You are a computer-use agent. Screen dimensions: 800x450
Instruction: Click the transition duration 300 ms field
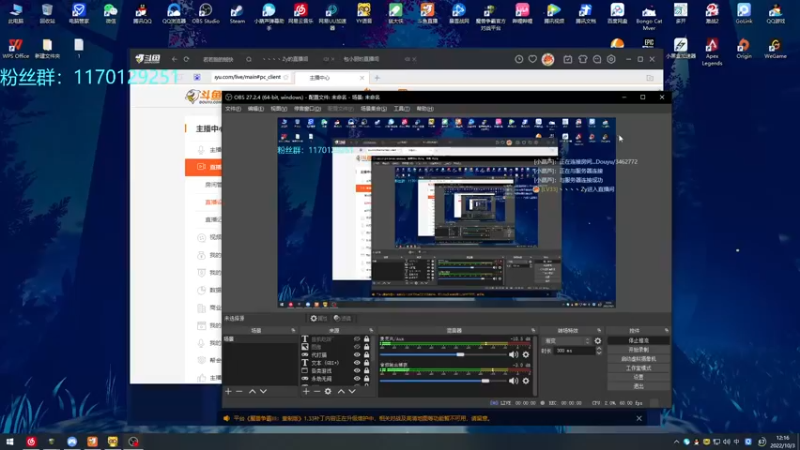click(x=573, y=351)
